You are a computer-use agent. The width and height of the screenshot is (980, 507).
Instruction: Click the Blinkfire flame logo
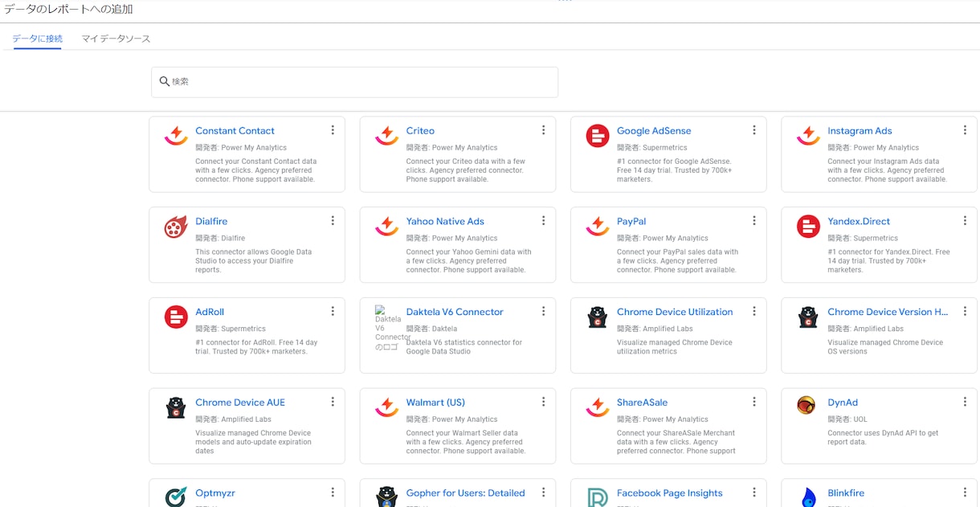[x=808, y=497]
